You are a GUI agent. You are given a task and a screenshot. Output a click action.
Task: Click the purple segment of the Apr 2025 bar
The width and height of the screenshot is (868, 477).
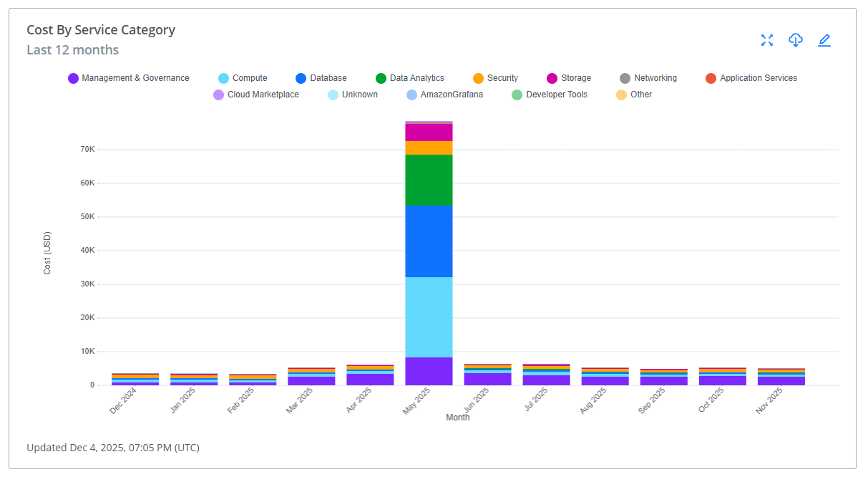(370, 380)
